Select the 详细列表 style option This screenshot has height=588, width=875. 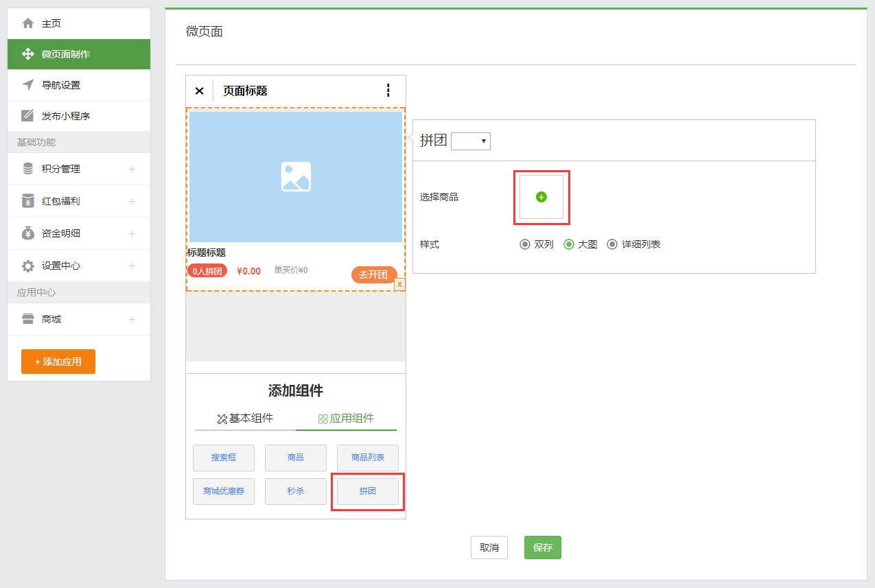coord(612,244)
